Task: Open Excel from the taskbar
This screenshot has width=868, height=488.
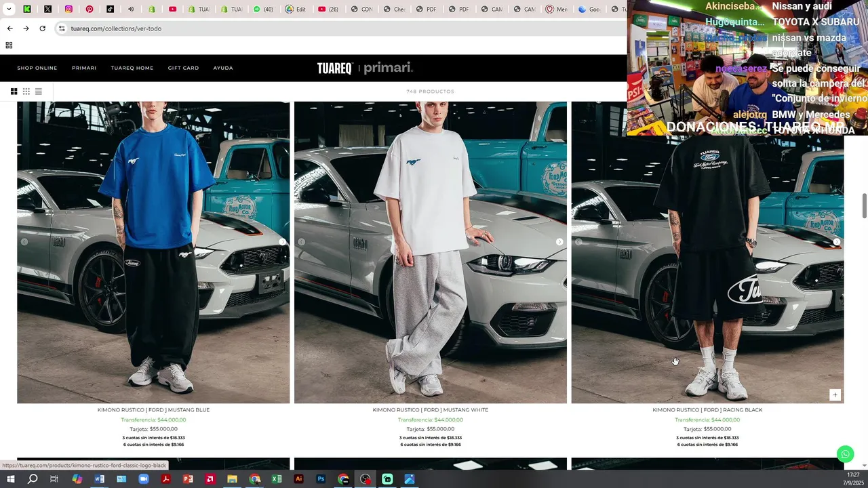Action: [277, 479]
